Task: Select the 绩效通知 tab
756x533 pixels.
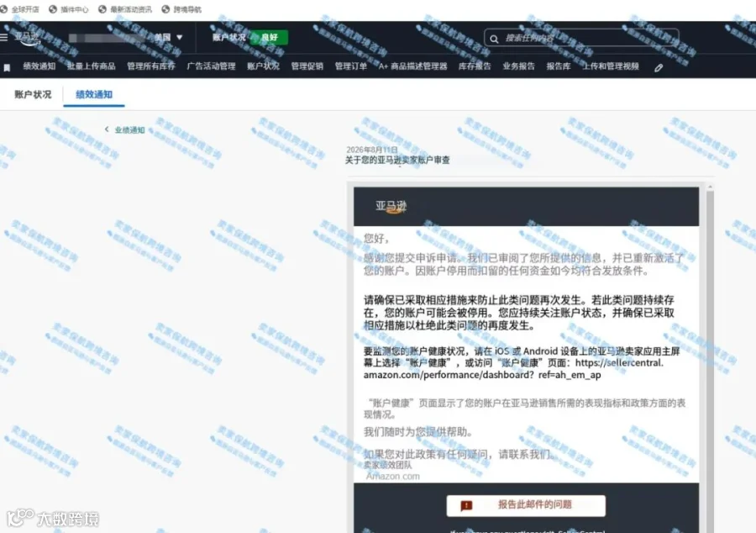Action: coord(94,94)
